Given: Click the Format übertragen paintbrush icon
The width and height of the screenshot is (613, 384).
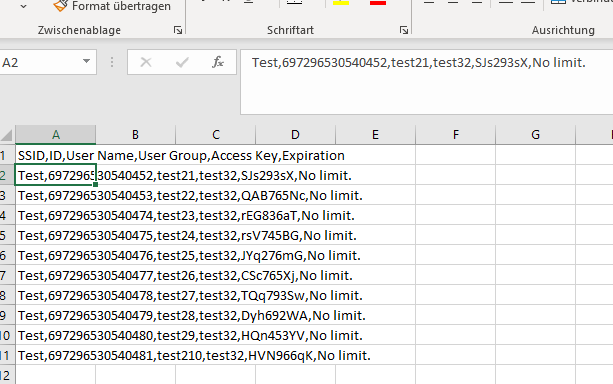Looking at the screenshot, I should click(x=60, y=5).
